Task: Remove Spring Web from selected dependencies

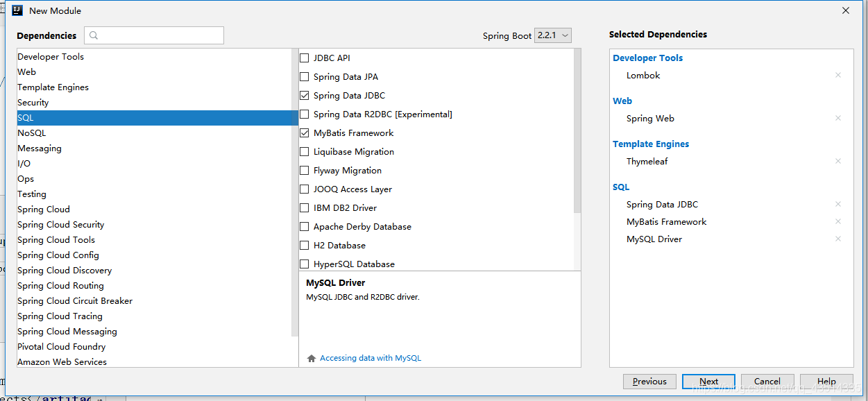Action: 838,118
